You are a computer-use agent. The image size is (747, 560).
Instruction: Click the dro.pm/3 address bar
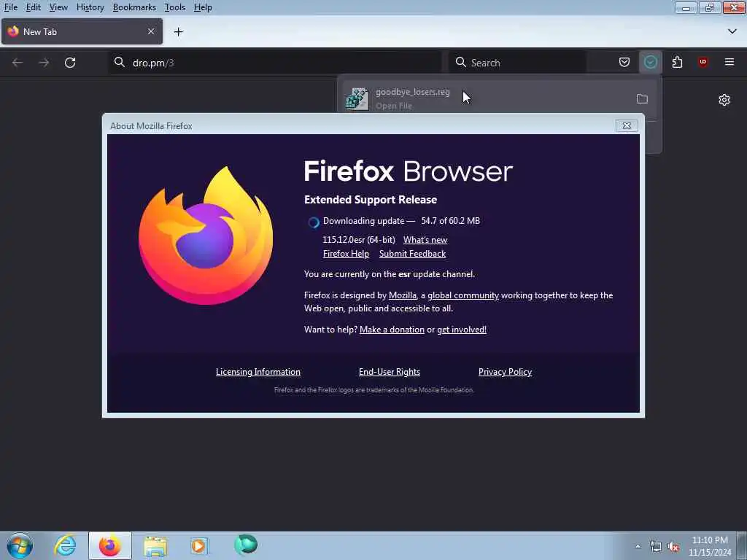[x=275, y=63]
